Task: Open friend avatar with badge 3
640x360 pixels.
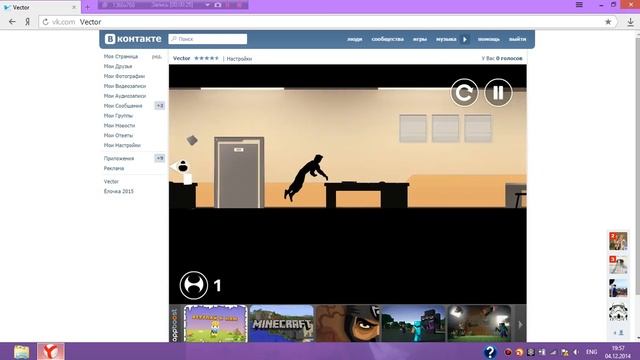Action: 618,265
